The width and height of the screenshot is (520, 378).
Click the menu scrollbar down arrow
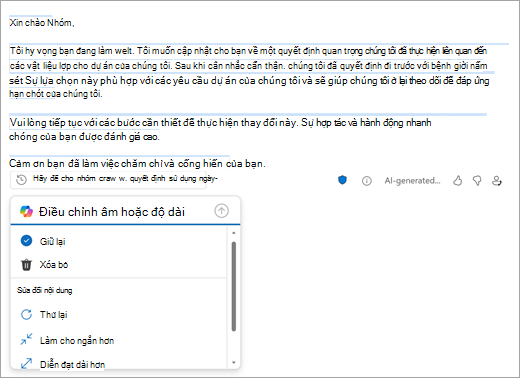234,363
